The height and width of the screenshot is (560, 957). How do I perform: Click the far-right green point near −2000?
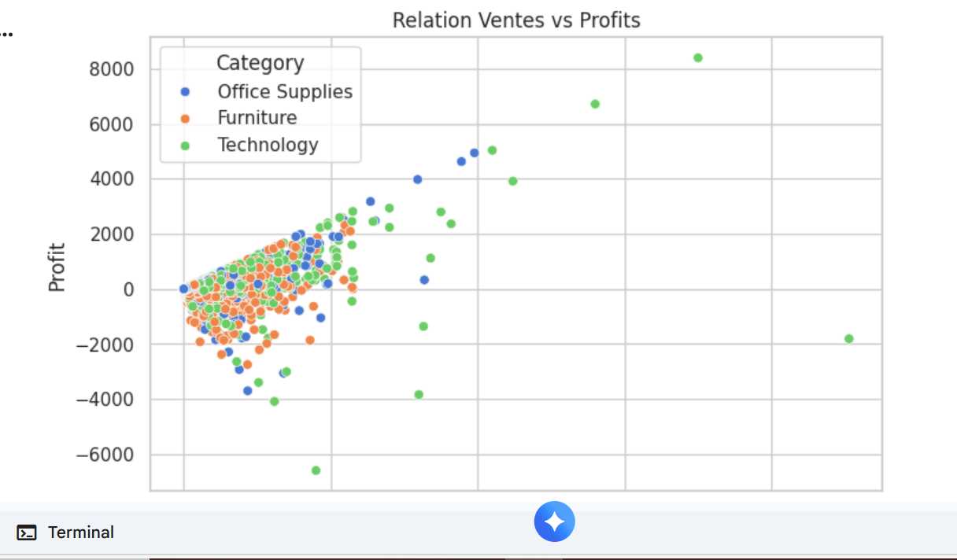coord(848,339)
